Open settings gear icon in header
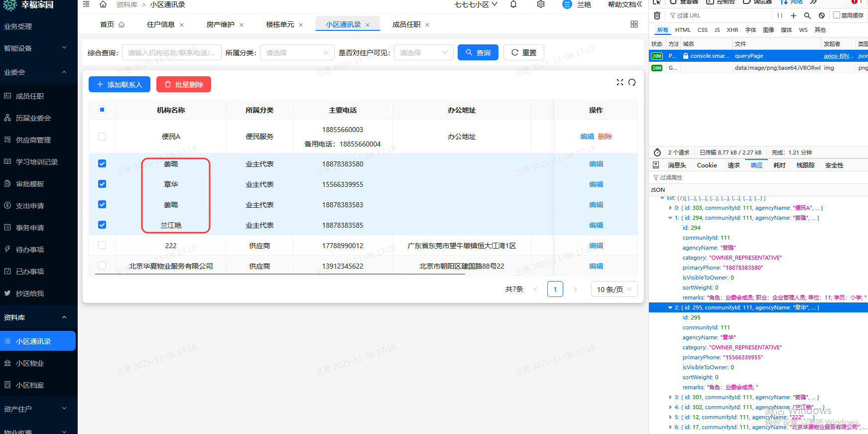Viewport: 868px width, 434px height. [541, 4]
